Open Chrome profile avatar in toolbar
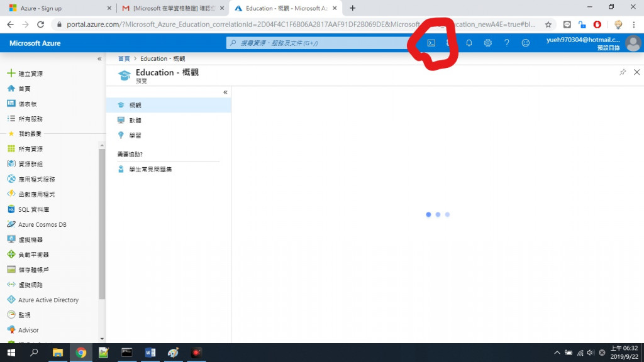 tap(618, 25)
